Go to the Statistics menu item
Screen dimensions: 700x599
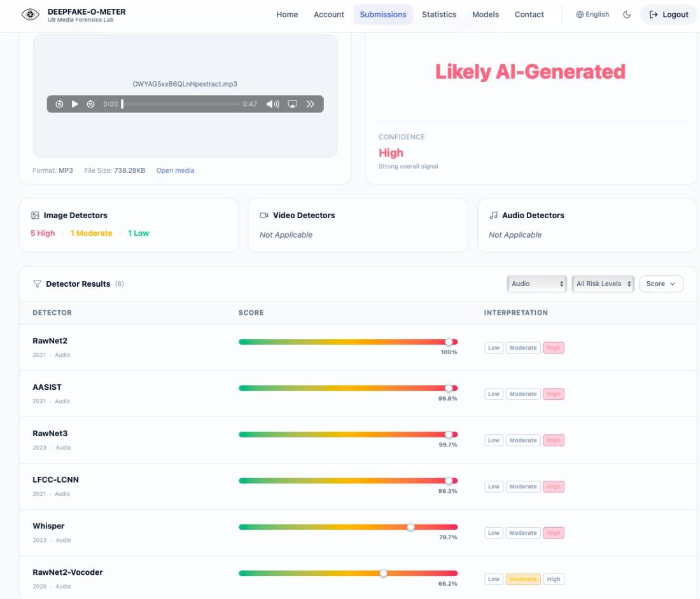[439, 15]
